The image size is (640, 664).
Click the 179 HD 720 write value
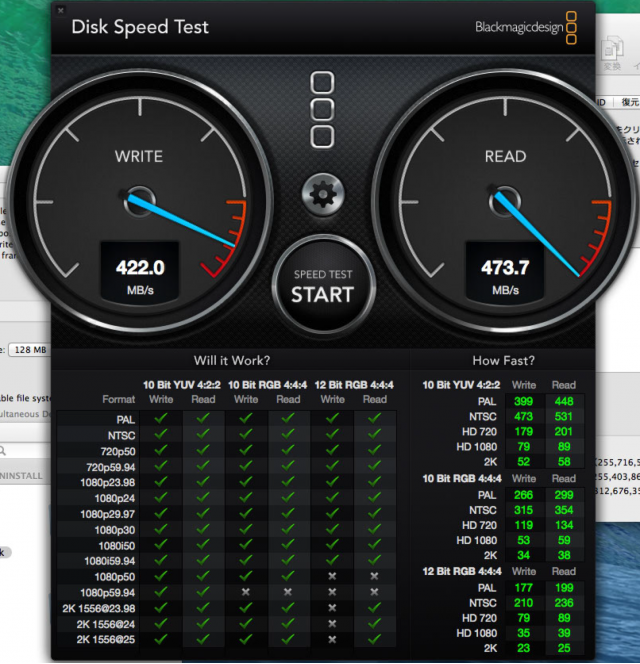click(x=523, y=432)
